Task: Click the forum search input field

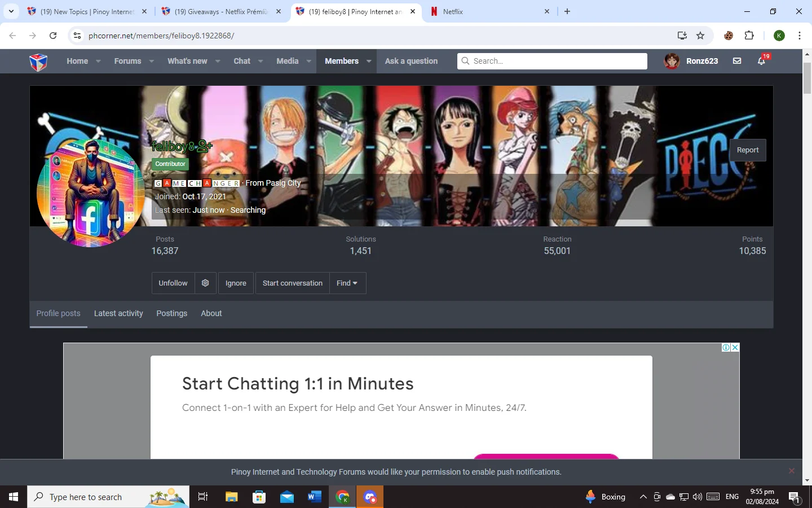Action: [552, 61]
